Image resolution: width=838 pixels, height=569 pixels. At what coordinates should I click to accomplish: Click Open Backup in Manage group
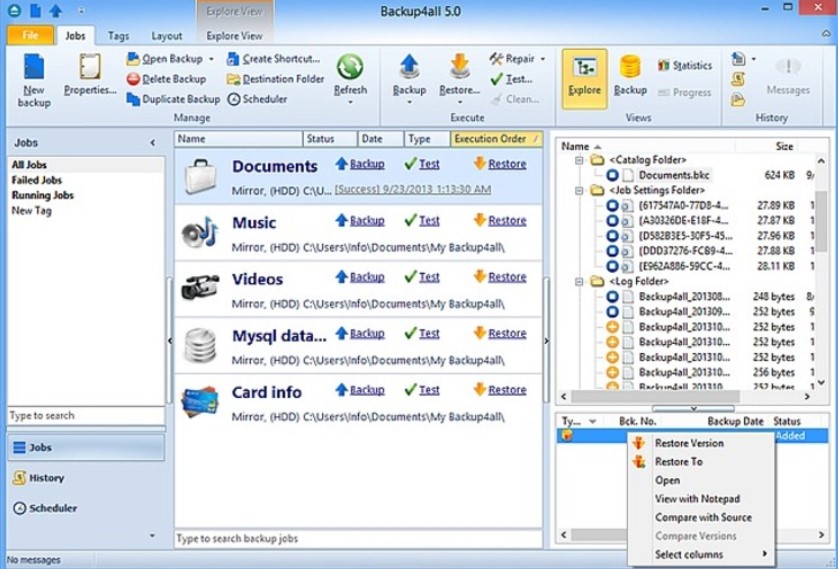(165, 59)
